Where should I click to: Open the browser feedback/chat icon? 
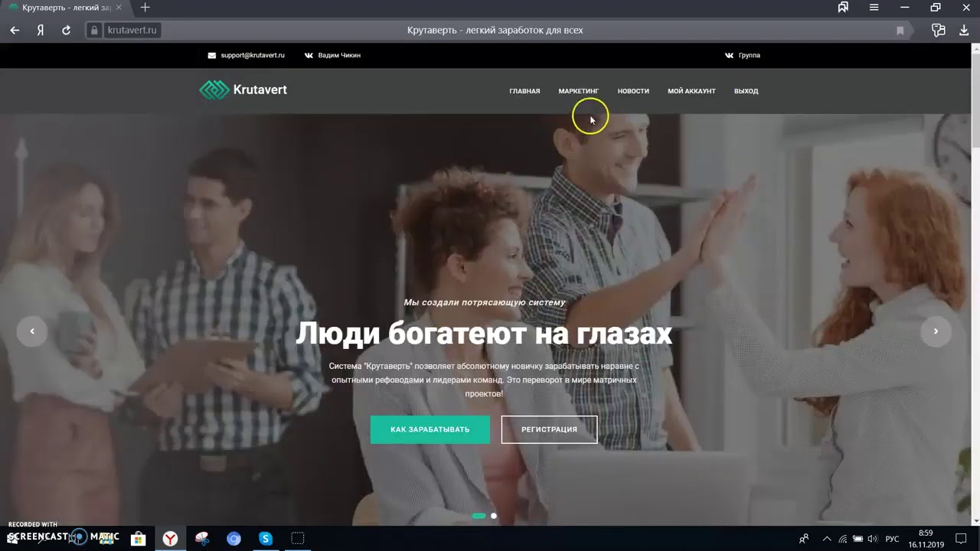pos(938,30)
